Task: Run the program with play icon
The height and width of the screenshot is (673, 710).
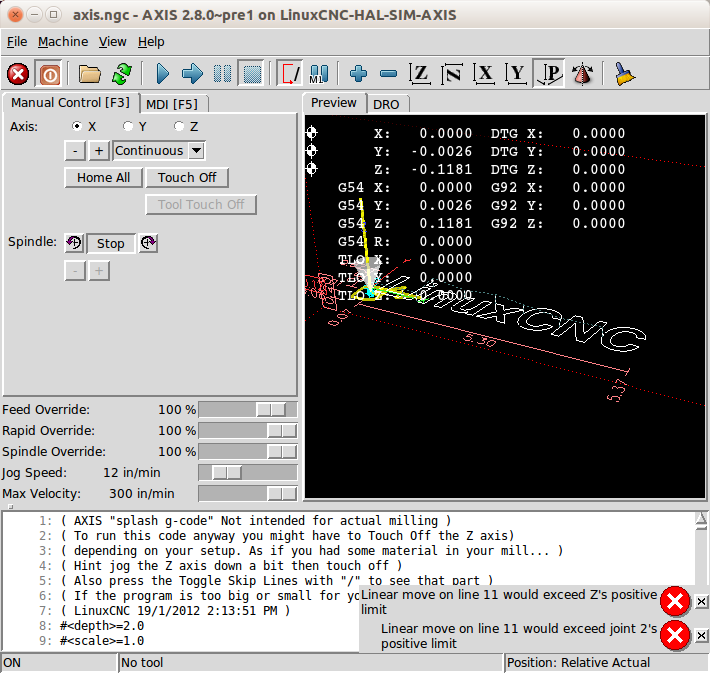Action: [x=162, y=74]
